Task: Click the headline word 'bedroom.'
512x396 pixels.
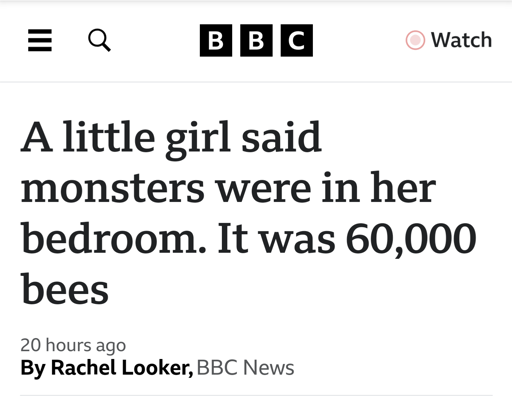Action: tap(114, 237)
